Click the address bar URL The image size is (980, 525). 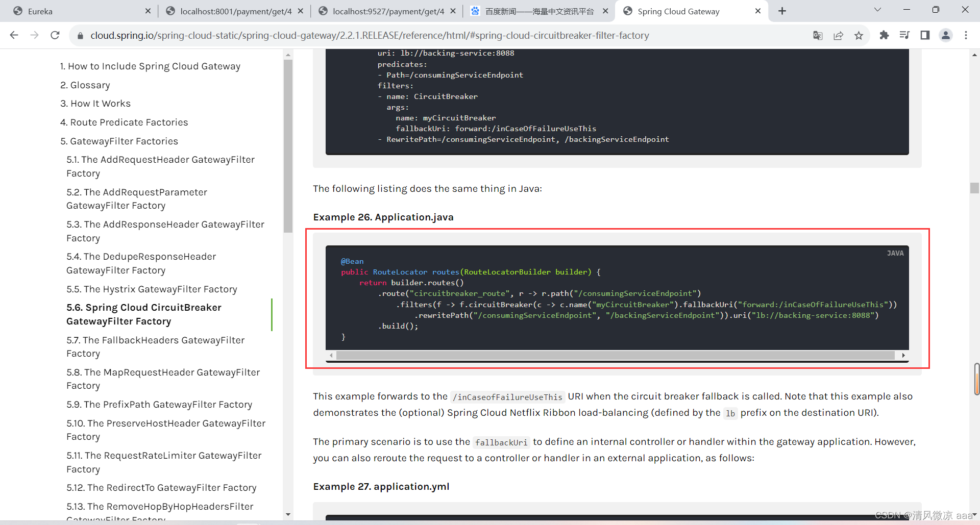[x=370, y=36]
